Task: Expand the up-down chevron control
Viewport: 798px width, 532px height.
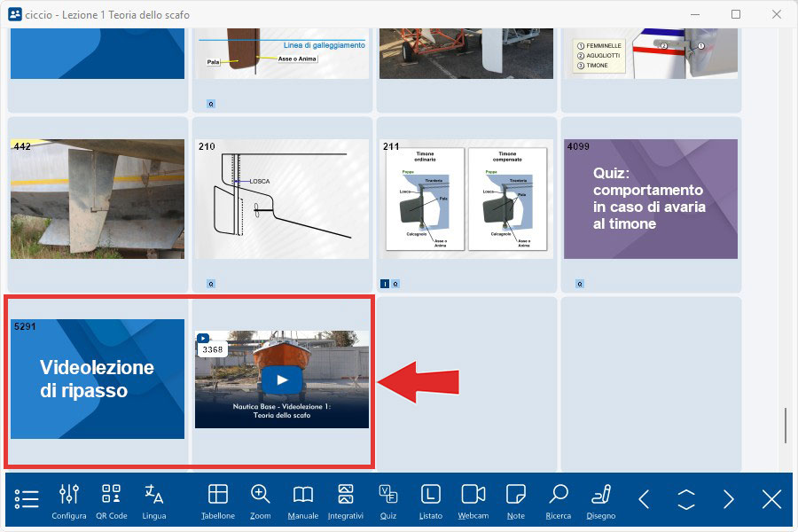Action: [686, 499]
